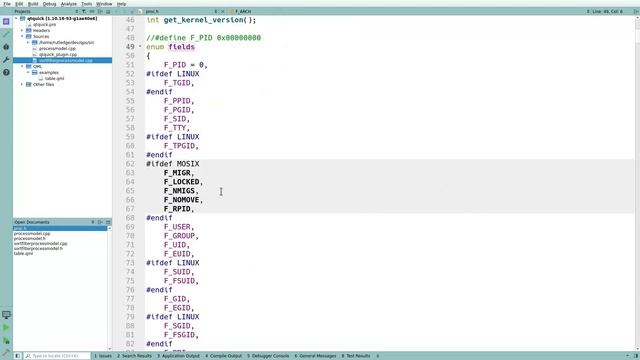
Task: Open the kit selector monitor icon
Action: (x=6, y=315)
